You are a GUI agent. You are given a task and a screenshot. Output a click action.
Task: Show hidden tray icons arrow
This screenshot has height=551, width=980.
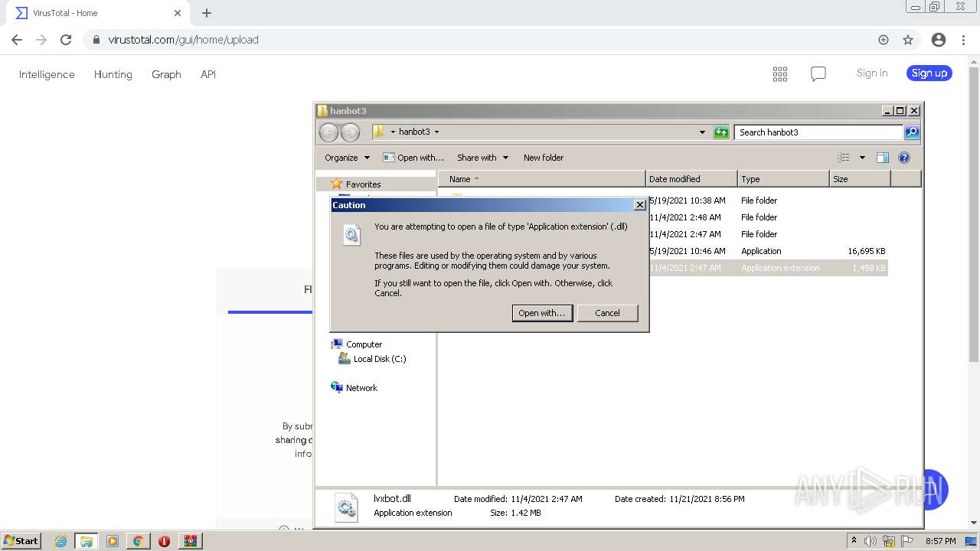pyautogui.click(x=854, y=540)
